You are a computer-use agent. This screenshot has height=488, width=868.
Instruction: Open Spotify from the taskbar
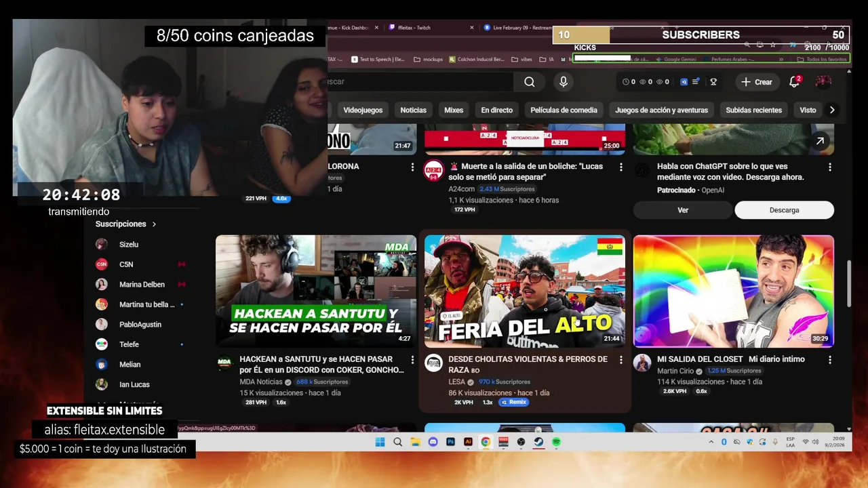556,442
